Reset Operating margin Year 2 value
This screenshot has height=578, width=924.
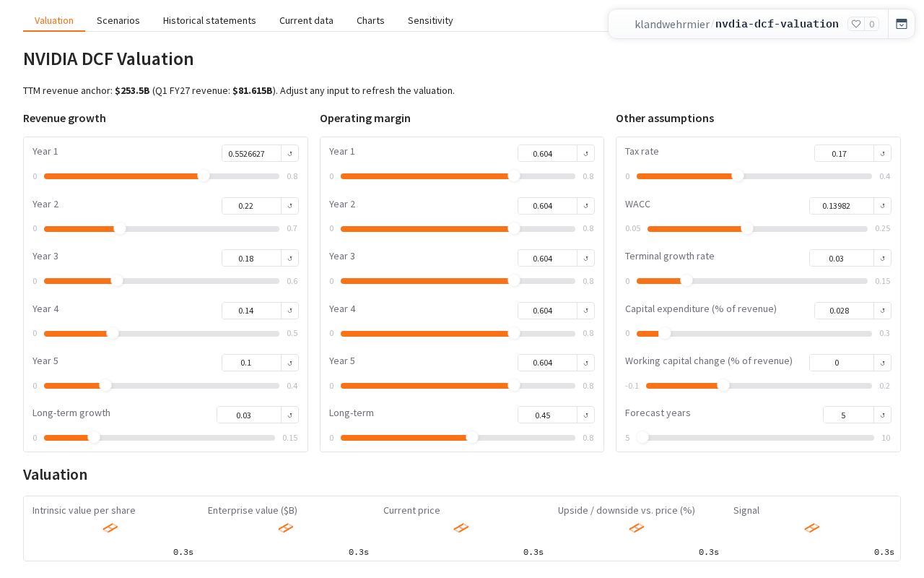pos(586,206)
